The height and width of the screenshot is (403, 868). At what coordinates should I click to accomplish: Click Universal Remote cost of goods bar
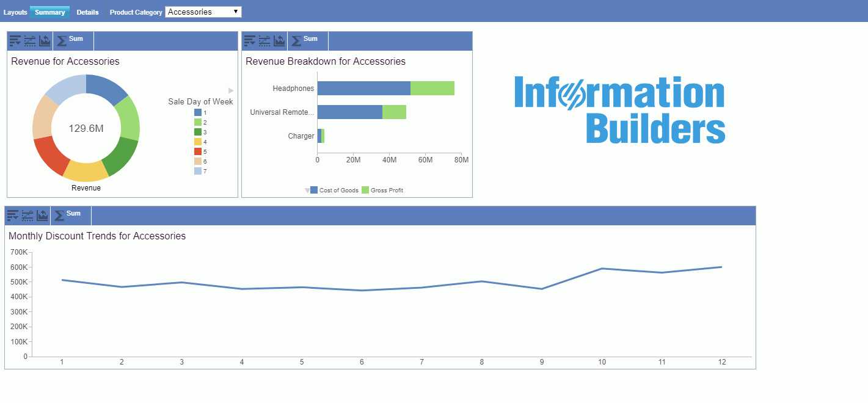(x=350, y=112)
